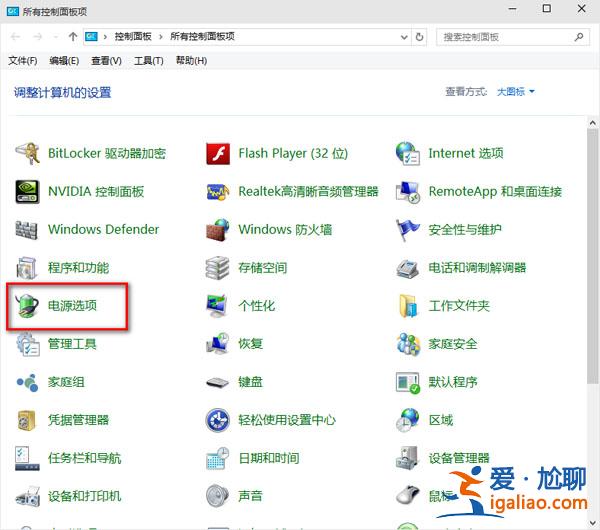Image resolution: width=600 pixels, height=530 pixels.
Task: Open the 日期和时间 calendar icon
Action: pos(217,458)
